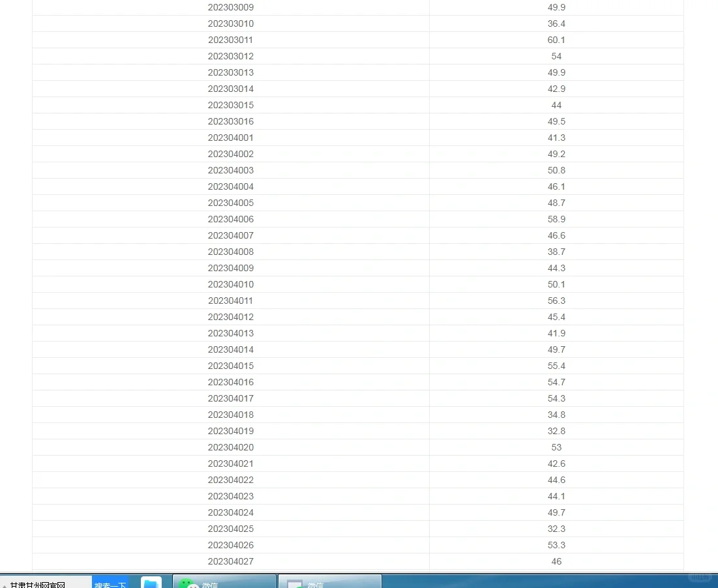Image resolution: width=718 pixels, height=588 pixels.
Task: Select the cell 202304023
Action: pos(231,497)
